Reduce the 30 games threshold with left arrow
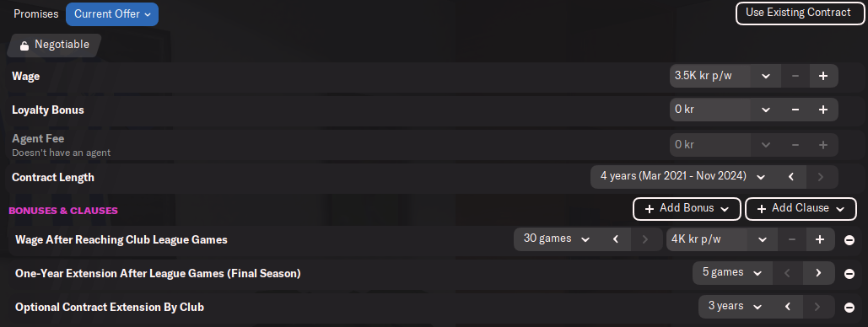The width and height of the screenshot is (868, 327). (615, 239)
